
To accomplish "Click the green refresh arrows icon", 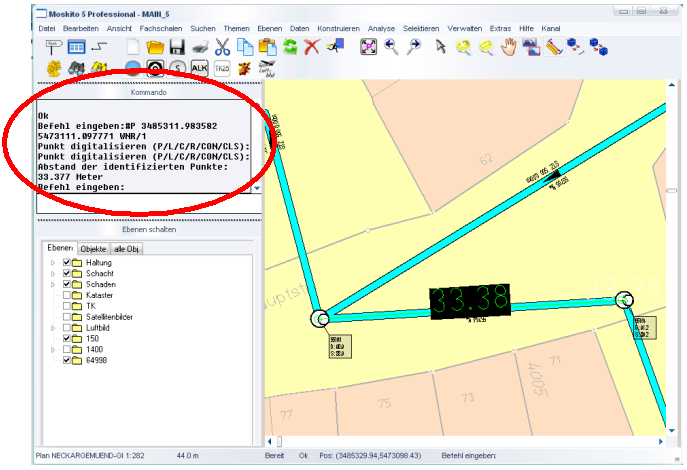I will point(290,47).
